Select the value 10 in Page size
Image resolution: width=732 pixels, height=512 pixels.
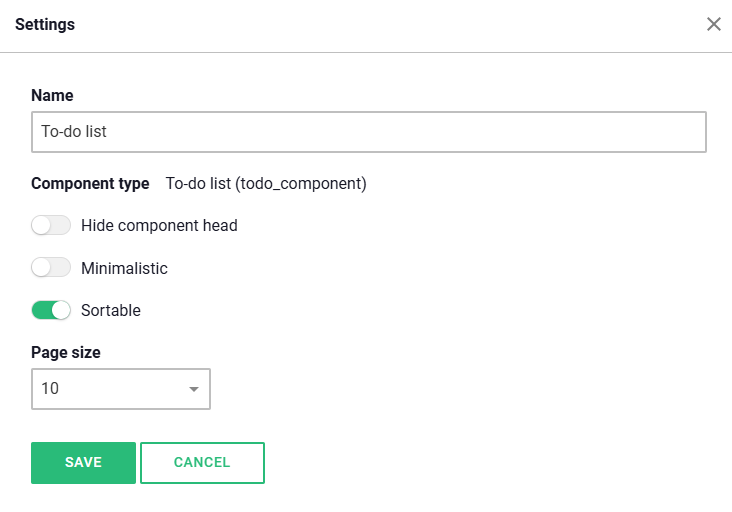[50, 389]
